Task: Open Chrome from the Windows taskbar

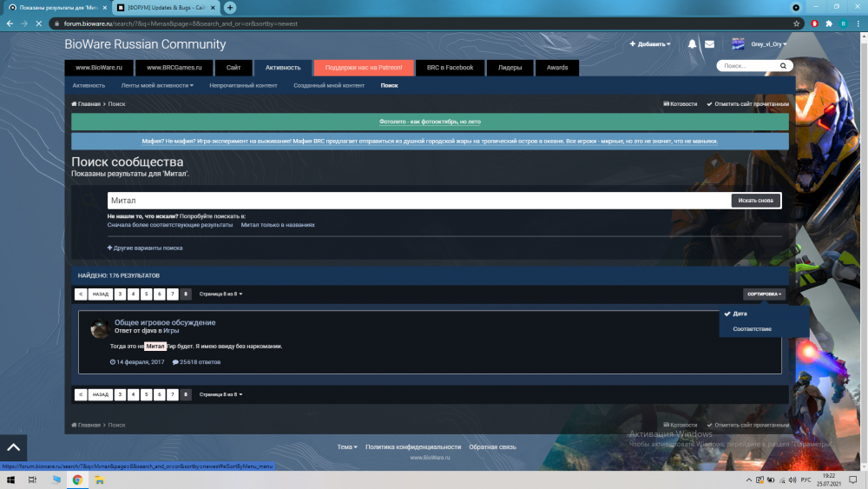Action: (x=77, y=479)
